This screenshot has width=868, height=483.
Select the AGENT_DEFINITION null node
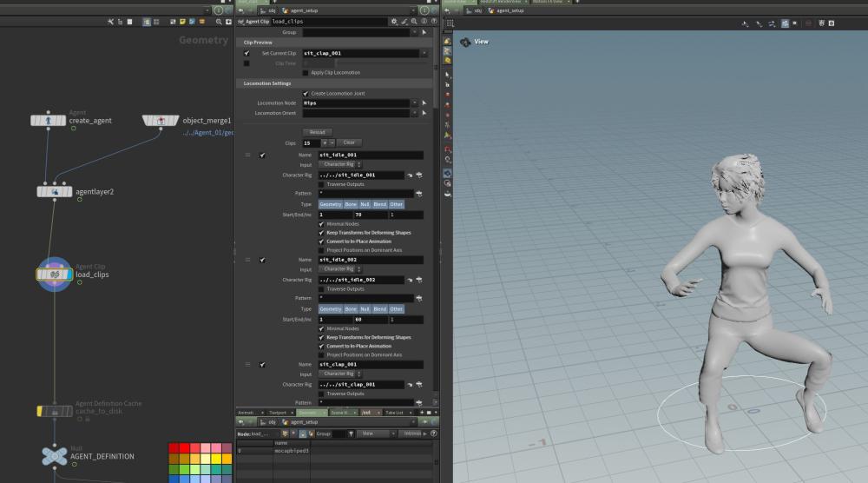click(x=54, y=455)
